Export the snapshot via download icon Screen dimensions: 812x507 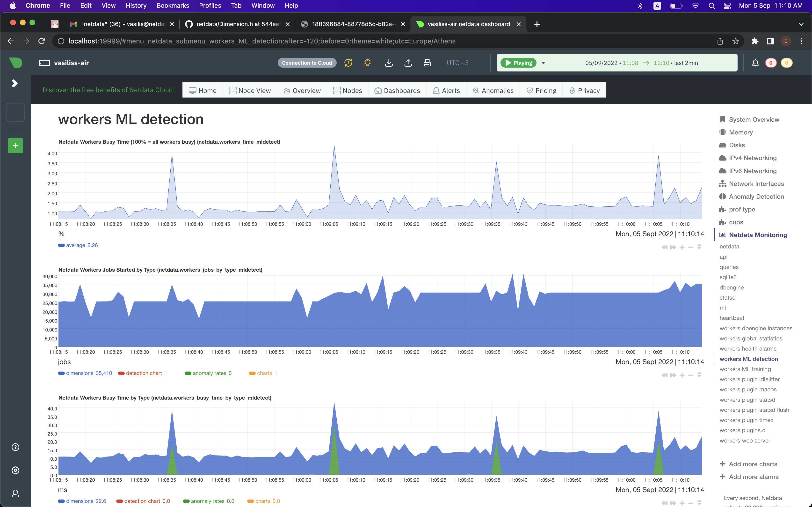(389, 63)
